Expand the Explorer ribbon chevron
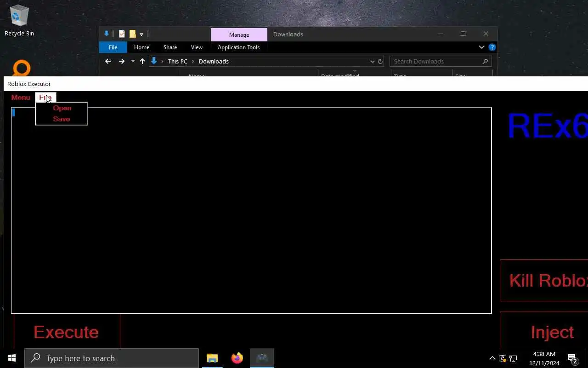 point(481,47)
